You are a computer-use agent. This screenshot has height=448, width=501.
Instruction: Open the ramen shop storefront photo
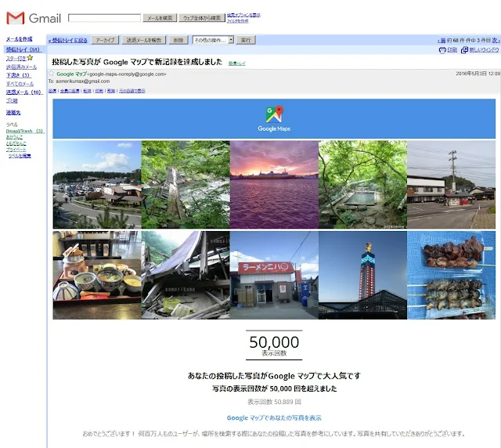click(274, 275)
